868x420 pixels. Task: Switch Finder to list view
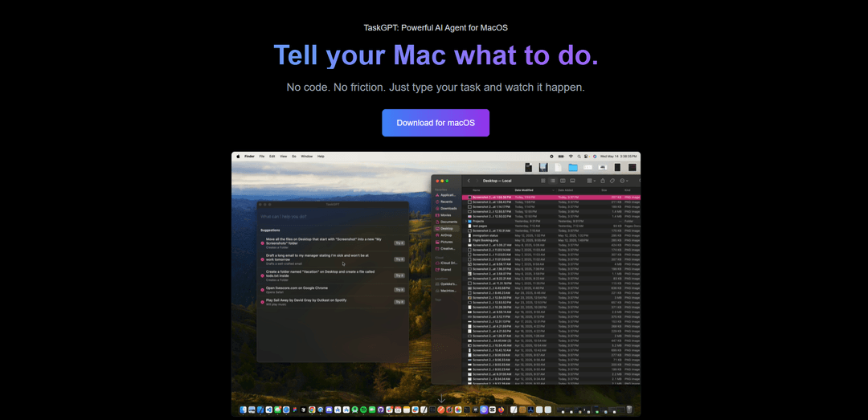click(553, 181)
